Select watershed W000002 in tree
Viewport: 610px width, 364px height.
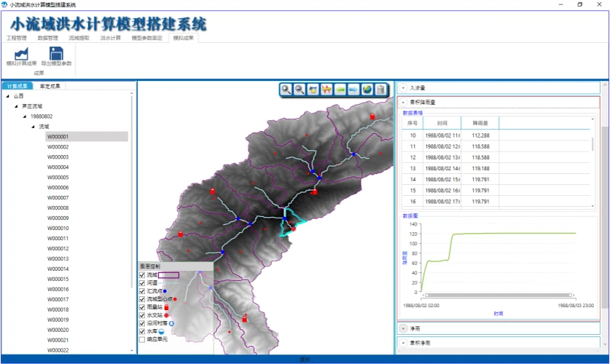(x=58, y=147)
